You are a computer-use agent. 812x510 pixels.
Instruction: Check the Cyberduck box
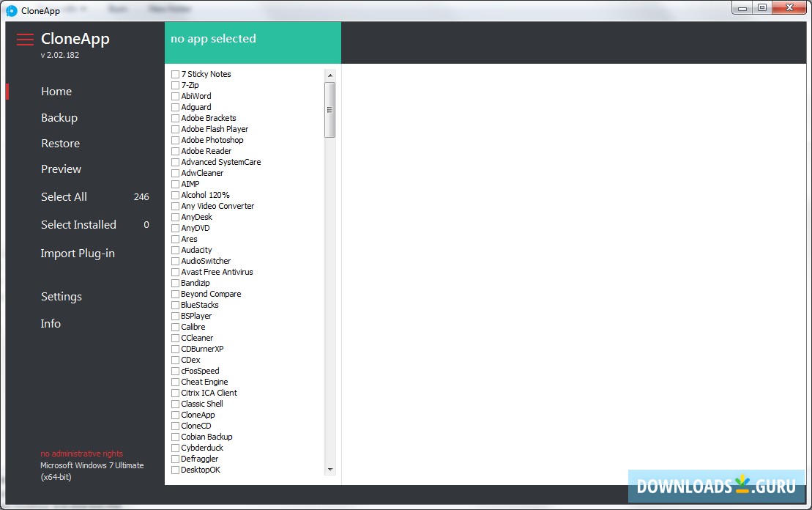(175, 448)
